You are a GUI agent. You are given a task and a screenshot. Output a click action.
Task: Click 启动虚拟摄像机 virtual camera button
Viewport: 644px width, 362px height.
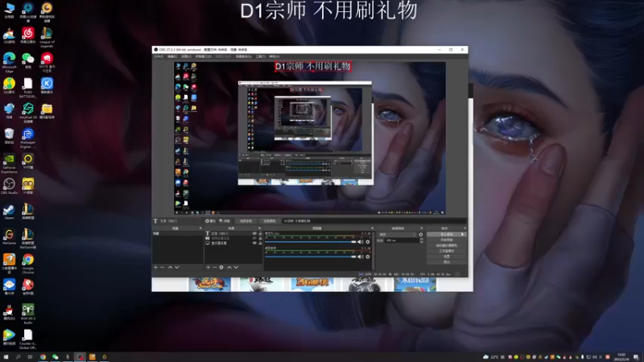point(447,245)
